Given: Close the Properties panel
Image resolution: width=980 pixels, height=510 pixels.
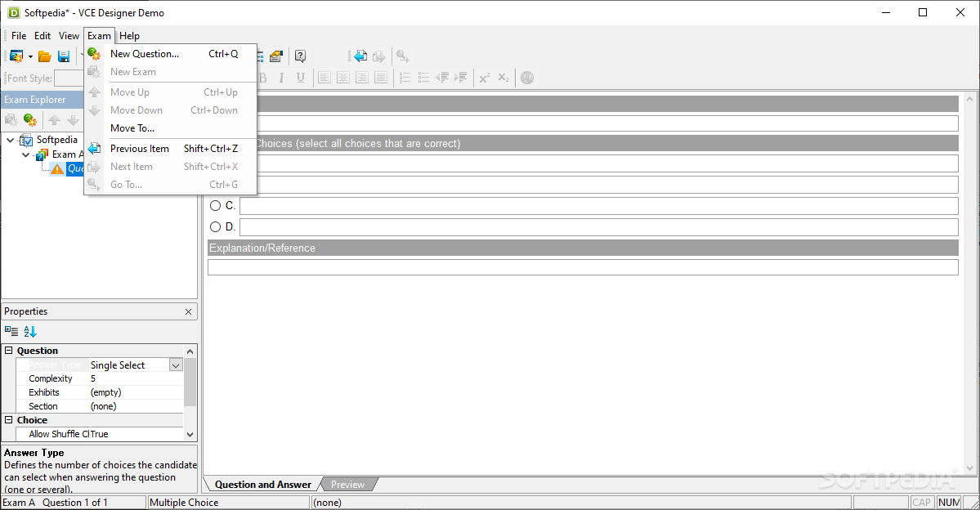Looking at the screenshot, I should [188, 311].
